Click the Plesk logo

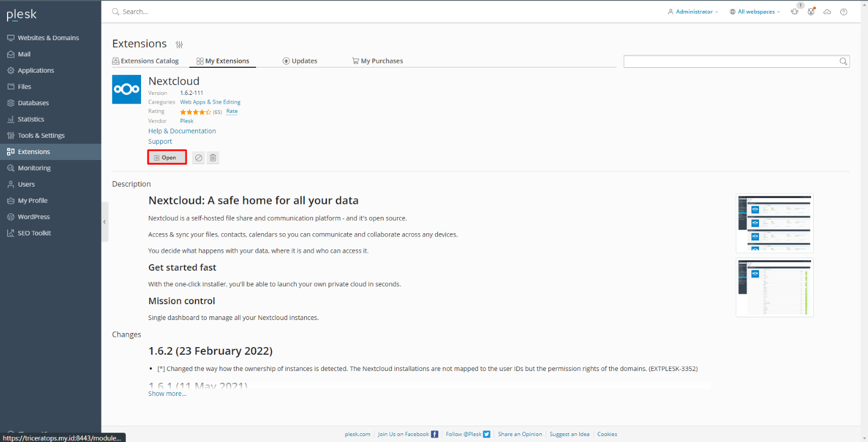(x=22, y=15)
